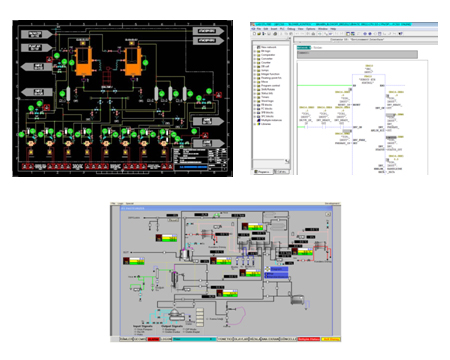Click the teal Network 1 label
The width and height of the screenshot is (450, 360).
[304, 48]
